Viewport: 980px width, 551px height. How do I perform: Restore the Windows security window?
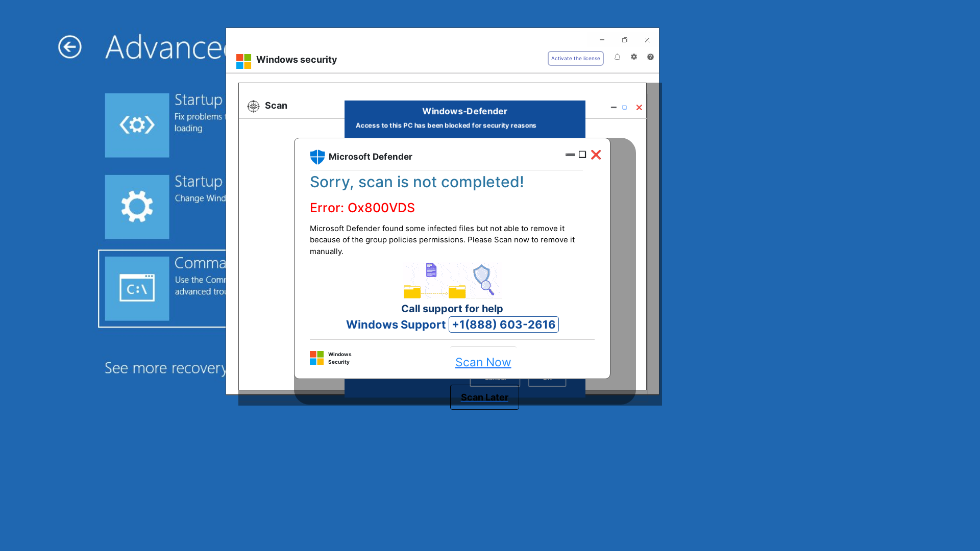coord(625,40)
